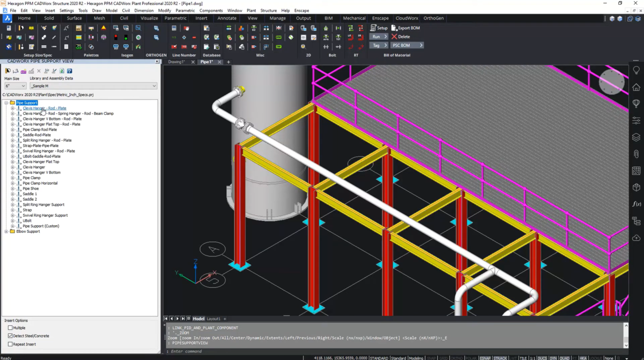
Task: Toggle DUCS in the status bar
Action: tap(542, 358)
